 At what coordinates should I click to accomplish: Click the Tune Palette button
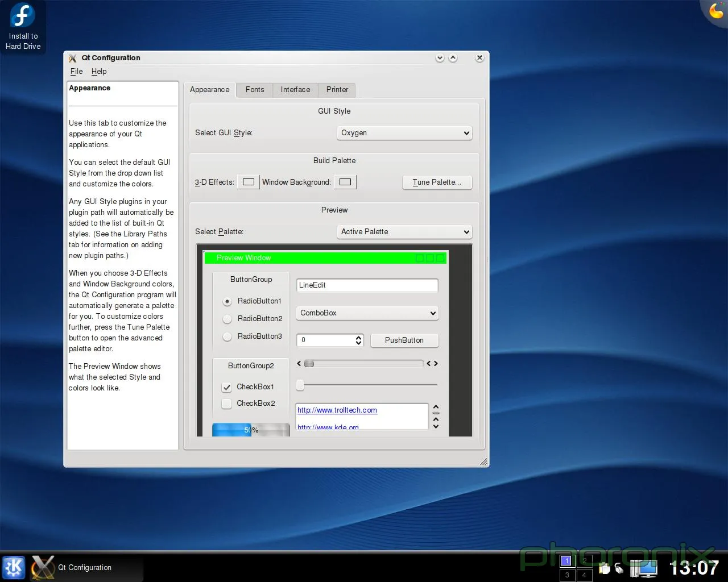[437, 182]
